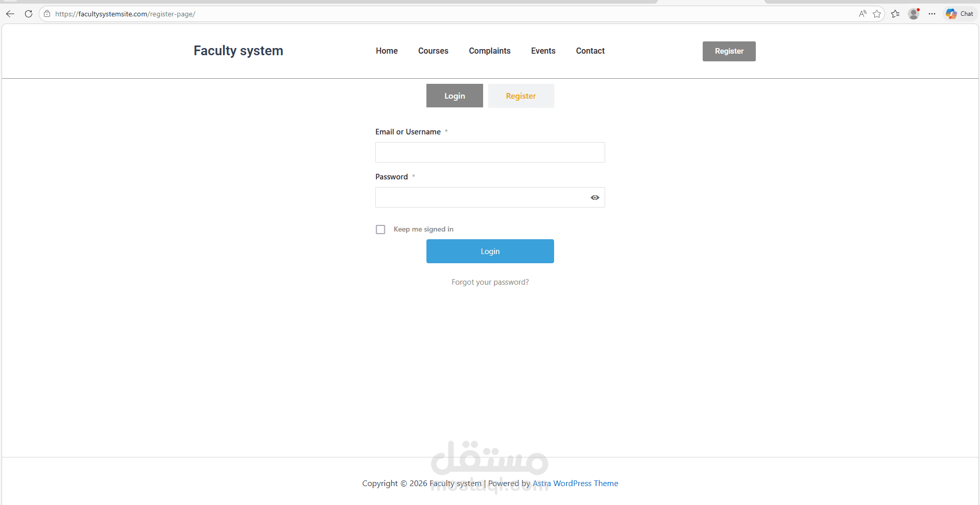
Task: Open Read aloud icon in address bar
Action: pos(863,14)
